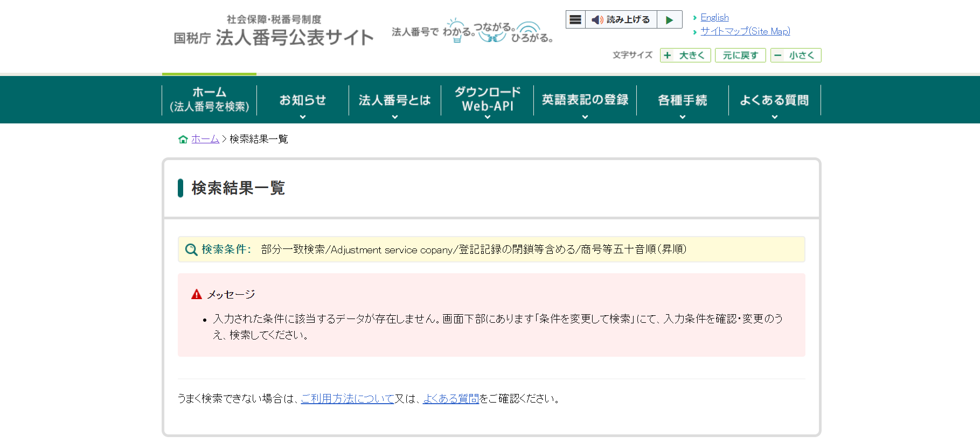Open the お知らせ navigation menu
980x443 pixels.
click(x=303, y=100)
